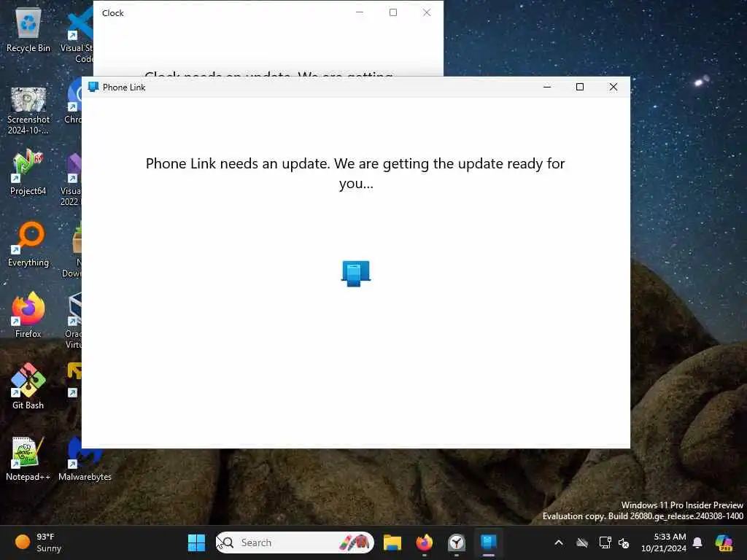
Task: Launch the Git Bash desktop shortcut
Action: [x=28, y=386]
